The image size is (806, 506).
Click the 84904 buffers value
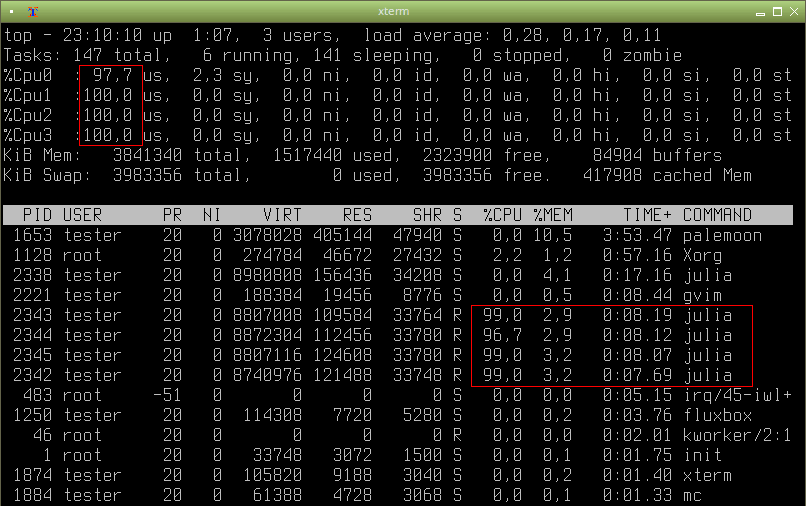657,155
